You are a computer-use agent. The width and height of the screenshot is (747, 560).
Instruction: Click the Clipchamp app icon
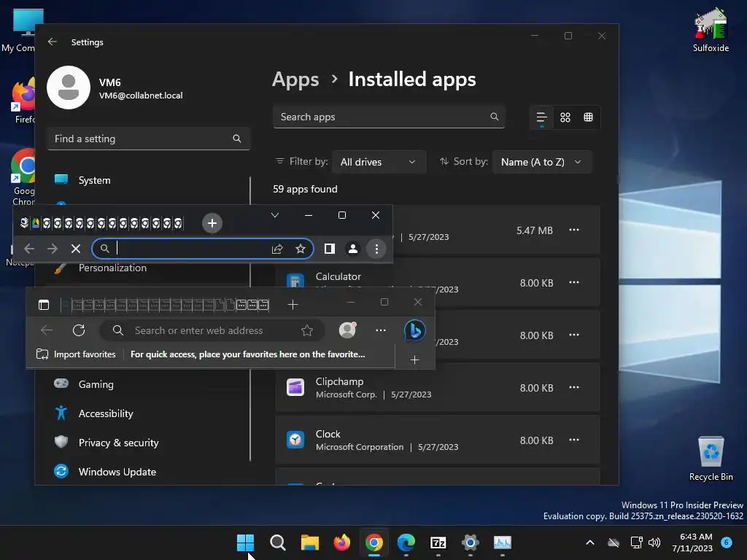click(295, 387)
